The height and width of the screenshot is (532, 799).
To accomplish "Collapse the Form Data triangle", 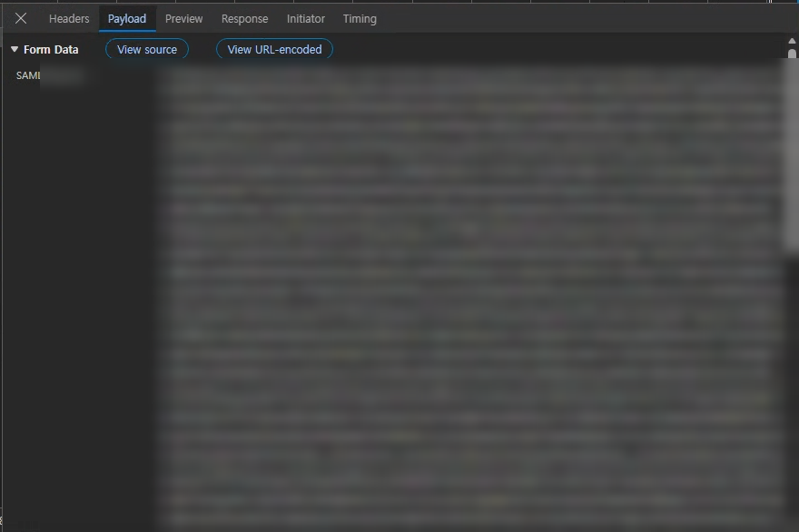I will pyautogui.click(x=15, y=49).
